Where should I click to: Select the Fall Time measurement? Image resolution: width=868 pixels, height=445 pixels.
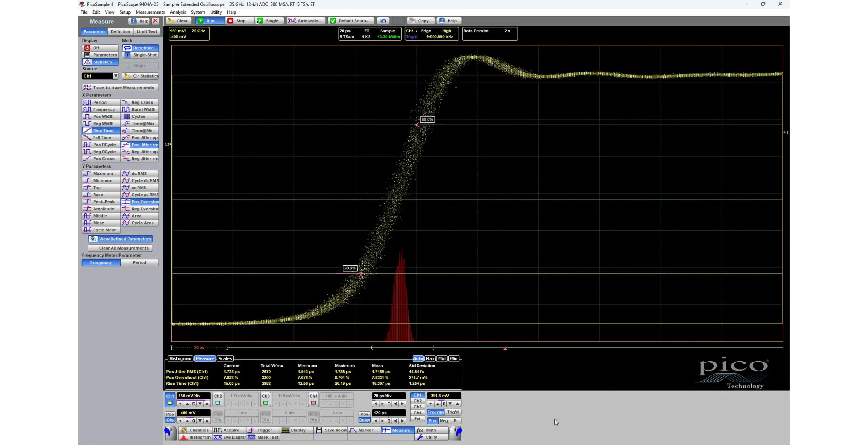101,138
